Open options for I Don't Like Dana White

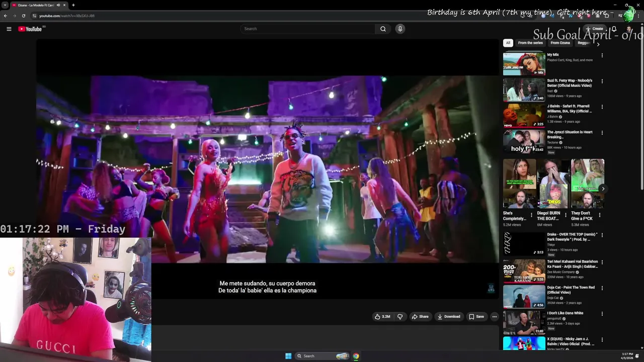(x=602, y=314)
